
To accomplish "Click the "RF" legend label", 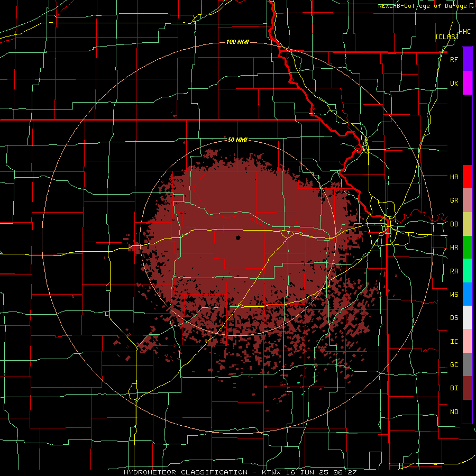I will [x=454, y=60].
